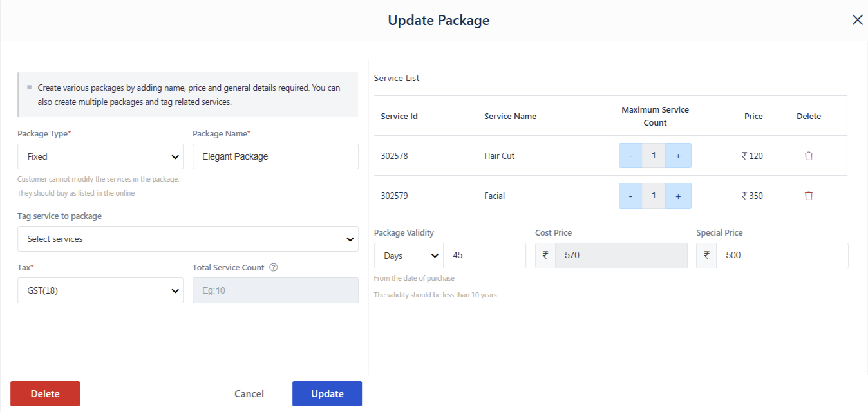Image resolution: width=868 pixels, height=412 pixels.
Task: Click the Service Name column header
Action: pyautogui.click(x=510, y=117)
